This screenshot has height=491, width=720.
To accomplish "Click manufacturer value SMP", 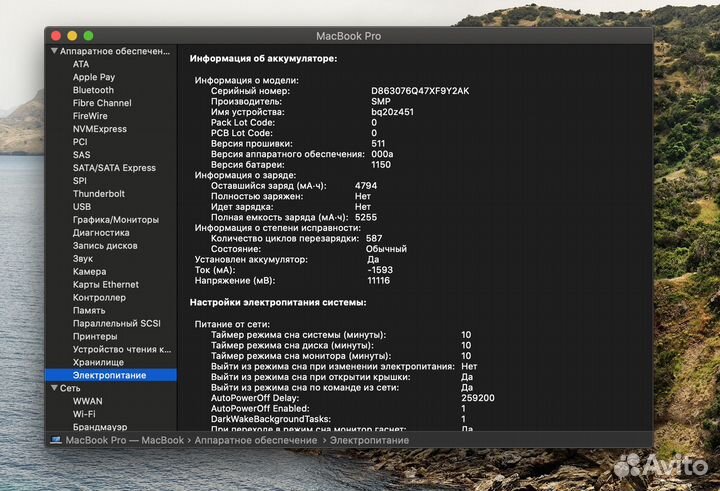I will [381, 102].
